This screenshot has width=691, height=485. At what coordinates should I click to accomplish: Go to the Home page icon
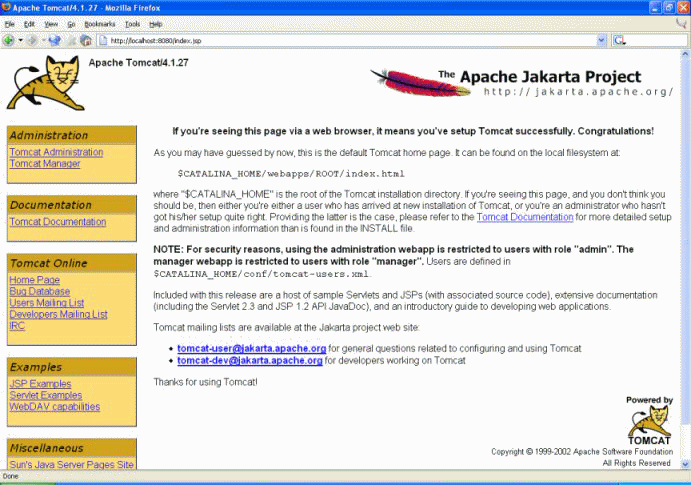click(86, 41)
